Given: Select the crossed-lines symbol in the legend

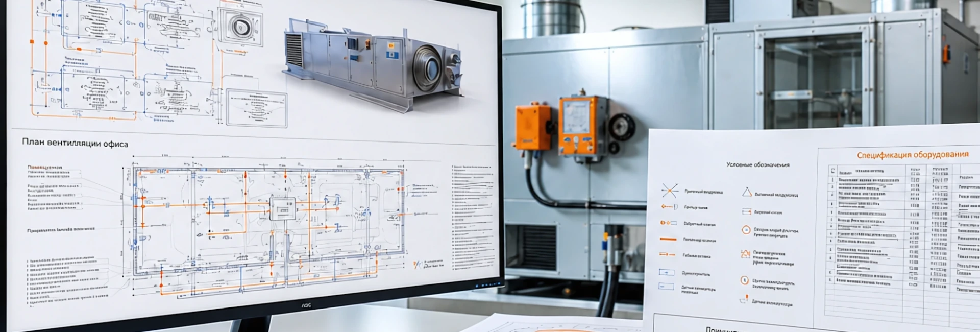Looking at the screenshot, I should coord(669,191).
